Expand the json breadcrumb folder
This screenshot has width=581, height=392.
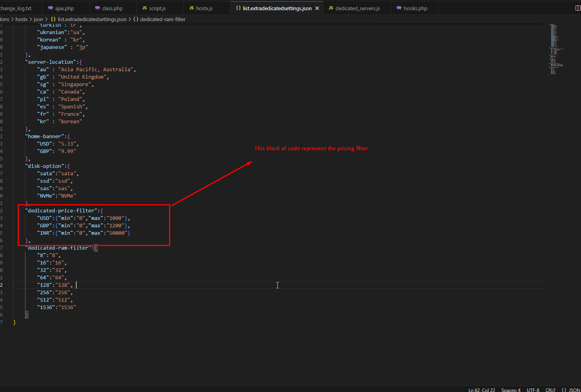(38, 19)
